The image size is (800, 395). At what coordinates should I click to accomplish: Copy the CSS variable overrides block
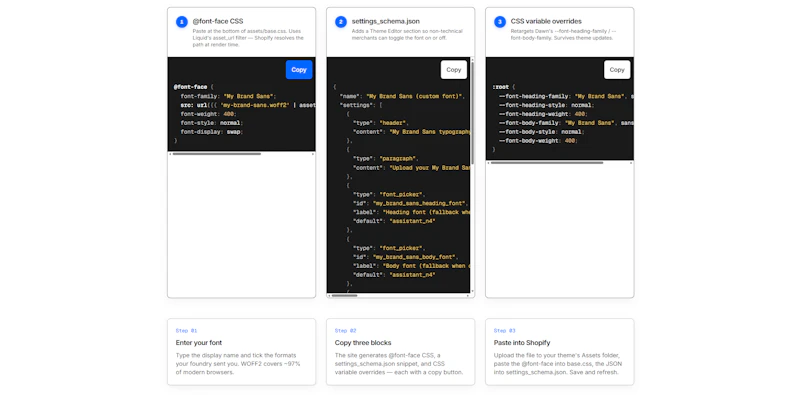617,70
